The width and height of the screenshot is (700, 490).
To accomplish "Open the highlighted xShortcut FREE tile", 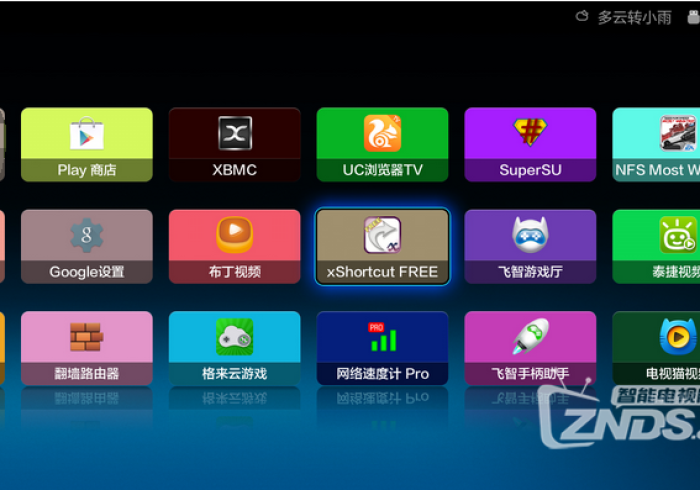I will pos(382,246).
